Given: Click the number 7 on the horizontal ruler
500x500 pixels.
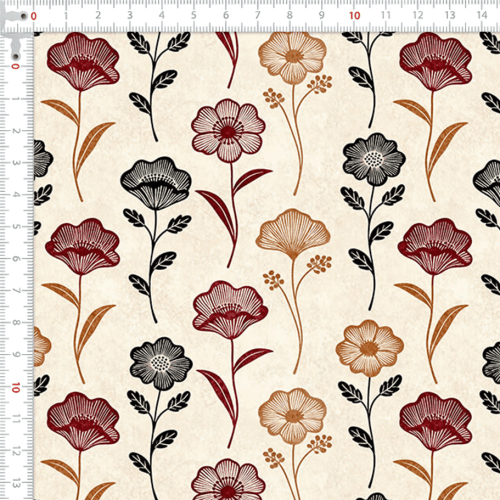Looking at the screenshot, I should tap(258, 15).
